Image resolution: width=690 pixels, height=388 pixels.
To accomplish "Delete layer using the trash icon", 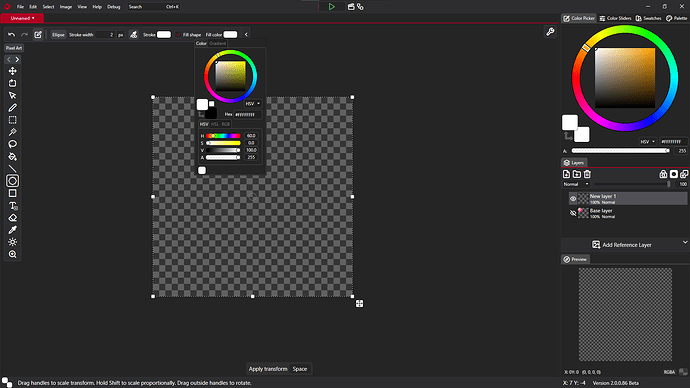I will (587, 174).
